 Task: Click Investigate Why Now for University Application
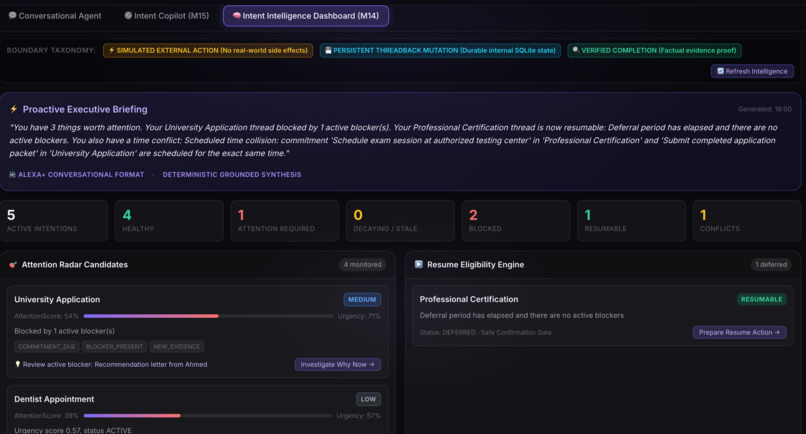point(337,364)
